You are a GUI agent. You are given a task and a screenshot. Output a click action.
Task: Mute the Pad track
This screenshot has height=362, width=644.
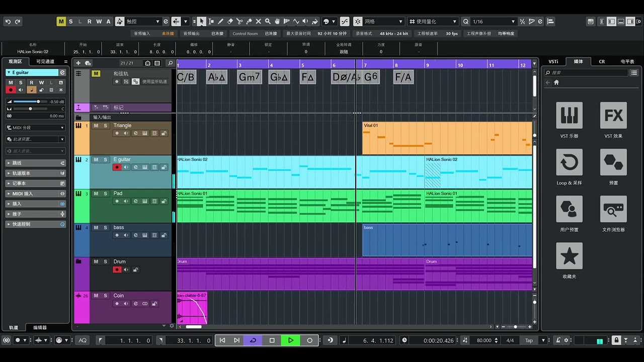(96, 194)
